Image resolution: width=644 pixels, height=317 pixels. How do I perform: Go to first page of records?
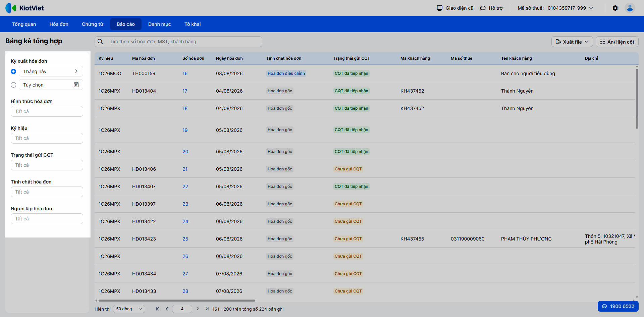pos(157,309)
